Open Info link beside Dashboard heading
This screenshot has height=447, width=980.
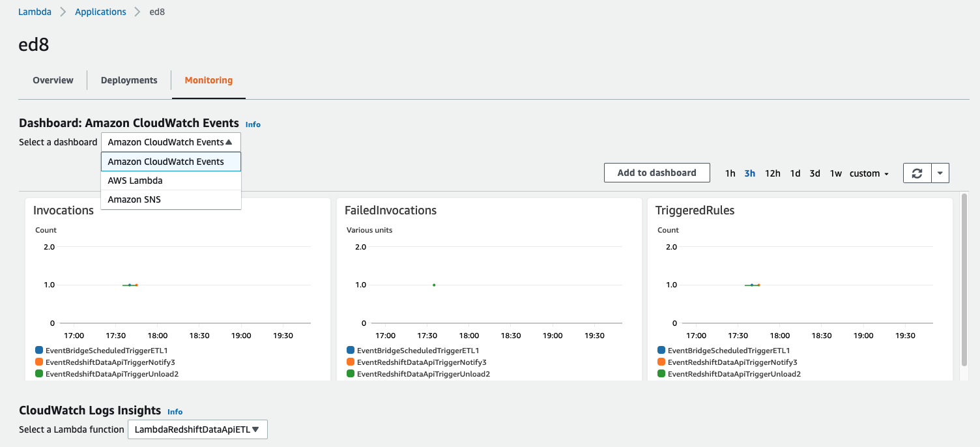point(253,124)
